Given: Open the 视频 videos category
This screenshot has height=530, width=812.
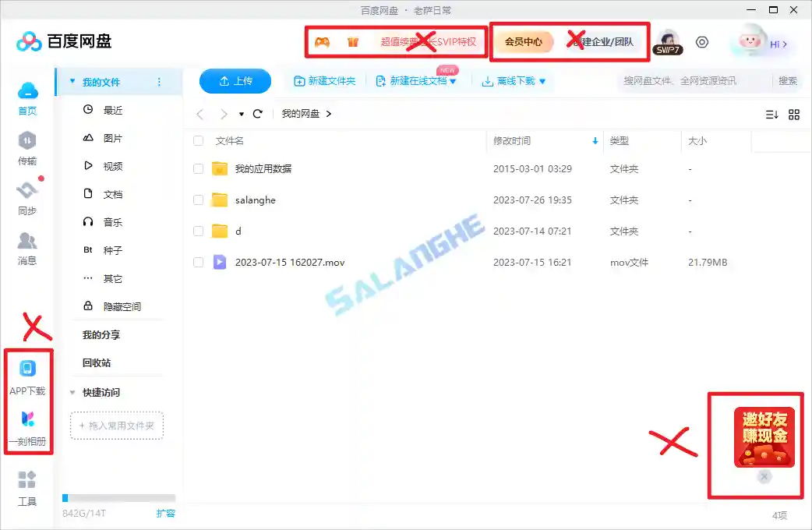Looking at the screenshot, I should pyautogui.click(x=113, y=166).
